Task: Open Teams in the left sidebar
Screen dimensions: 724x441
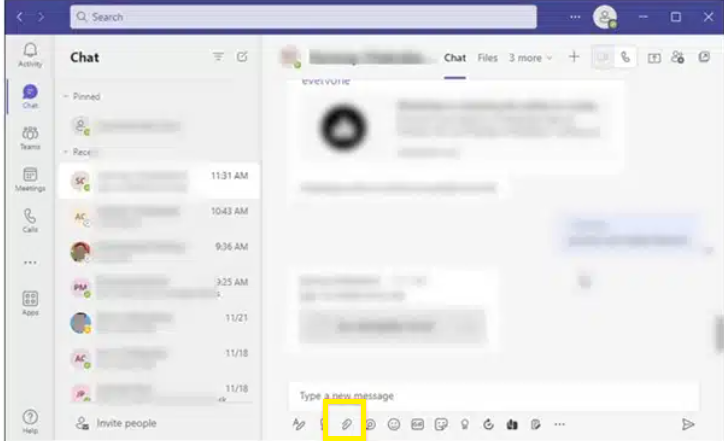Action: pos(30,138)
